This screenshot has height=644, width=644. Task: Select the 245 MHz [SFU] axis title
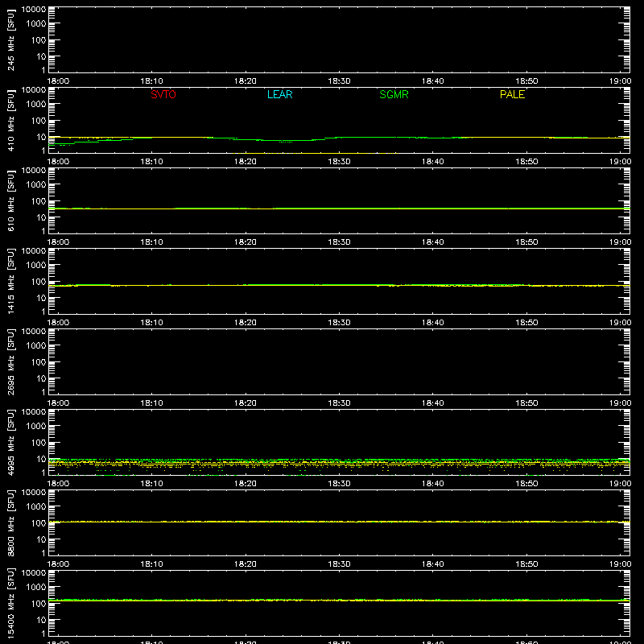(11, 39)
